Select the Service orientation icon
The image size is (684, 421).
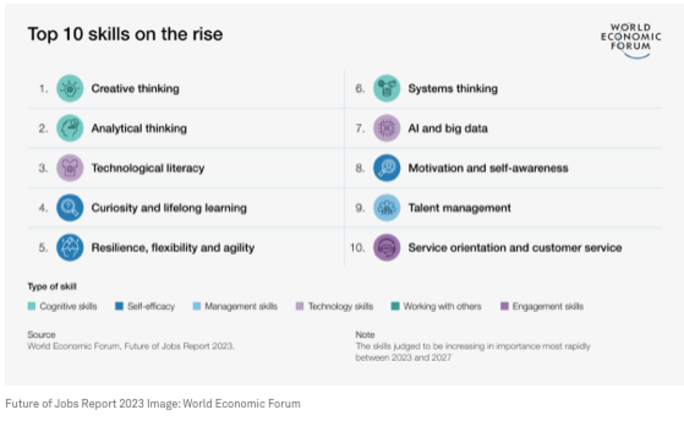387,247
